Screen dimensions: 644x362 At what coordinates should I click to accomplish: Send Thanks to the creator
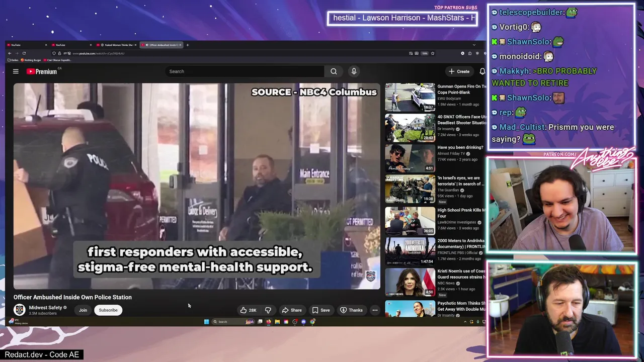(351, 310)
